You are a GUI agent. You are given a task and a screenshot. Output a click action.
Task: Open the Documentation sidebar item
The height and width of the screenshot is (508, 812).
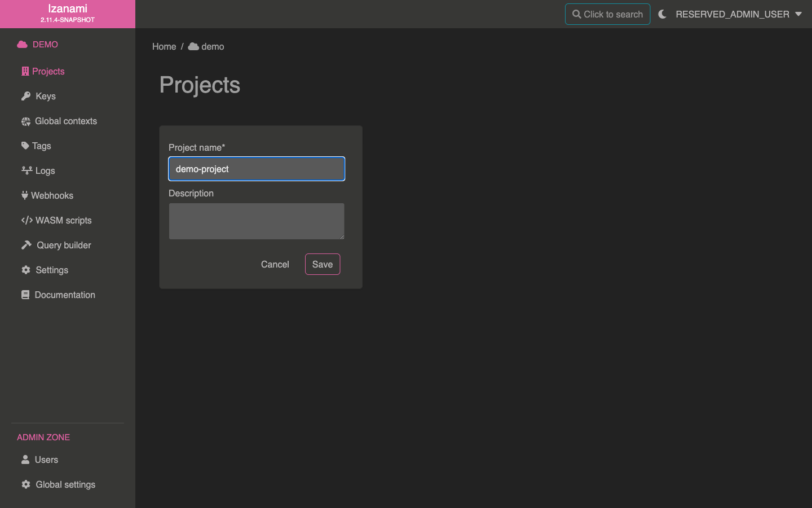64,295
